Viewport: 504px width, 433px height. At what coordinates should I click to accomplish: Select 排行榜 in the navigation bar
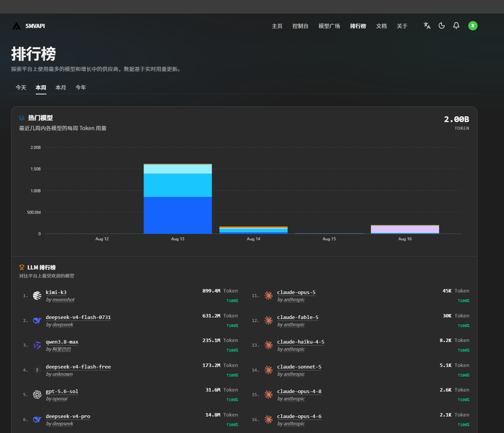pyautogui.click(x=358, y=26)
